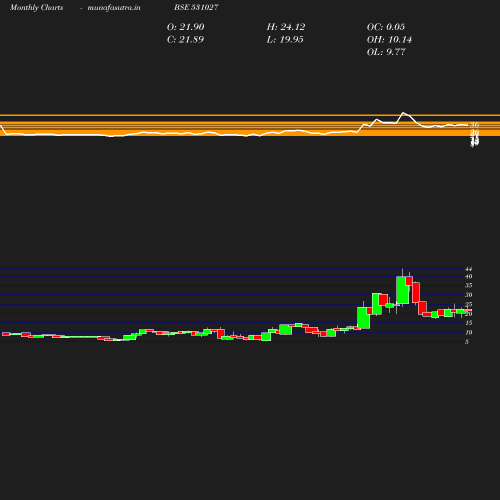Screen dimensions: 500x500
Task: Click the "OH: 10.14" reading
Action: pyautogui.click(x=389, y=40)
